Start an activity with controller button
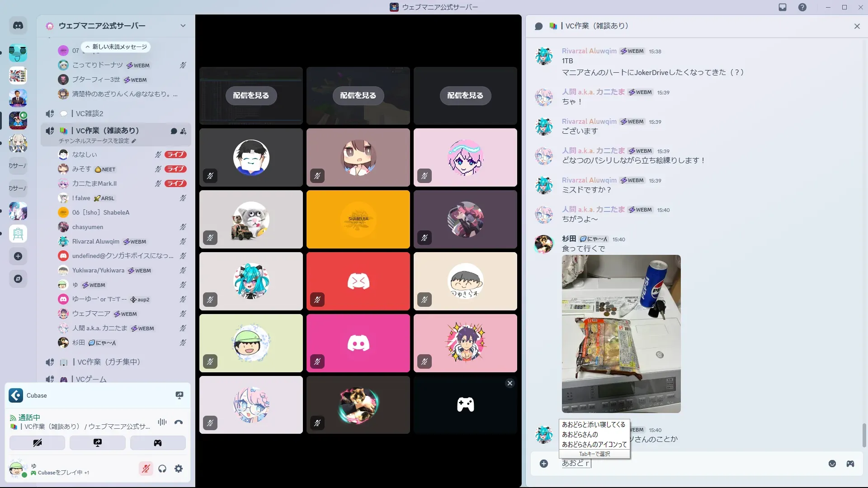The width and height of the screenshot is (868, 488). tap(157, 443)
